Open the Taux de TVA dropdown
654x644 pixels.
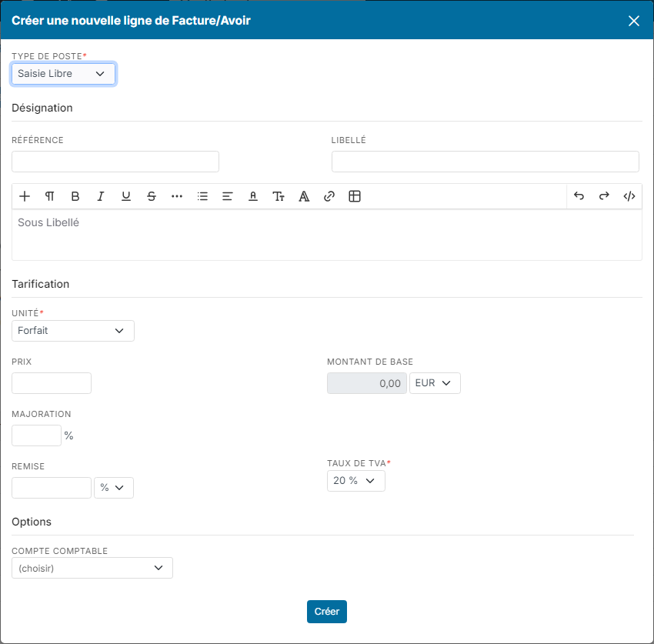coord(355,481)
